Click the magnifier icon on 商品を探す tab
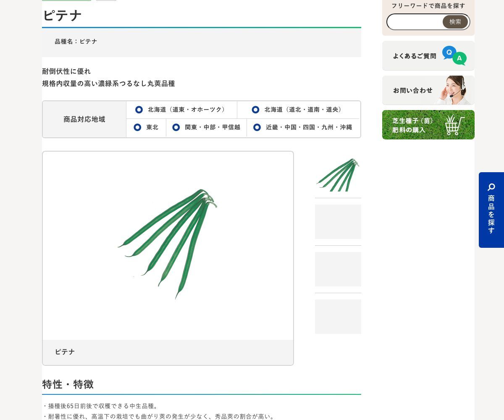The image size is (504, 420). [x=491, y=187]
